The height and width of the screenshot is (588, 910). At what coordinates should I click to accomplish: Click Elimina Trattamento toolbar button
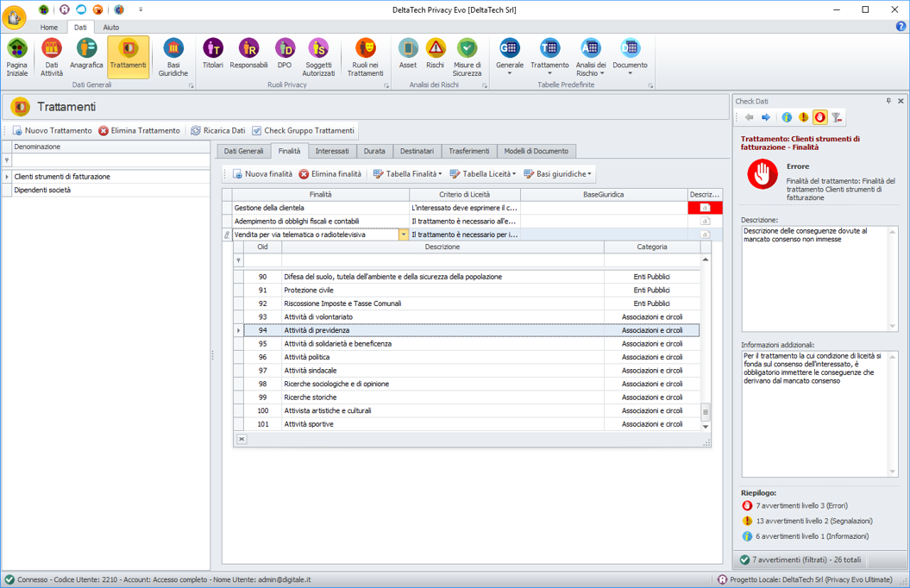[139, 130]
